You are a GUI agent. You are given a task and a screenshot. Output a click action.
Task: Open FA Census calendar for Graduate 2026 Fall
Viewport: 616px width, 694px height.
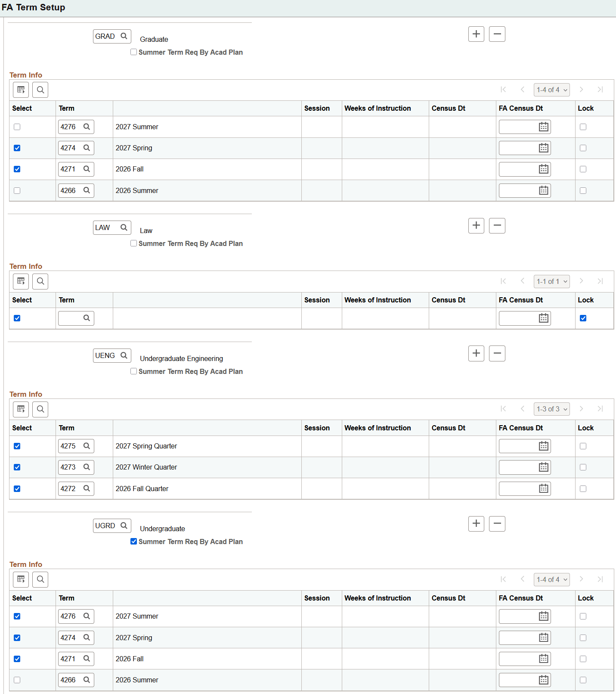coord(544,169)
